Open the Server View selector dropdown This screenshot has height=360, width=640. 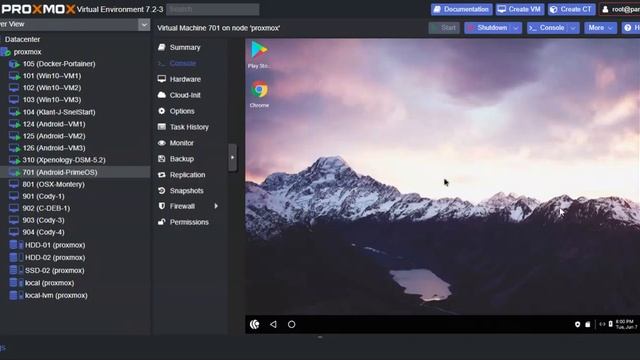(144, 24)
